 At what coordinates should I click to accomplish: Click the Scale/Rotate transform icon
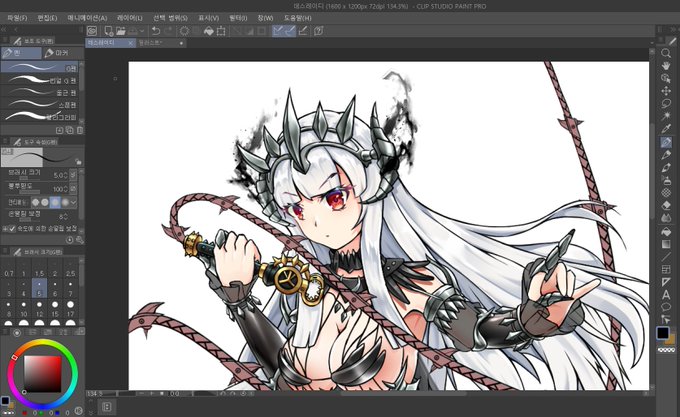click(x=221, y=31)
